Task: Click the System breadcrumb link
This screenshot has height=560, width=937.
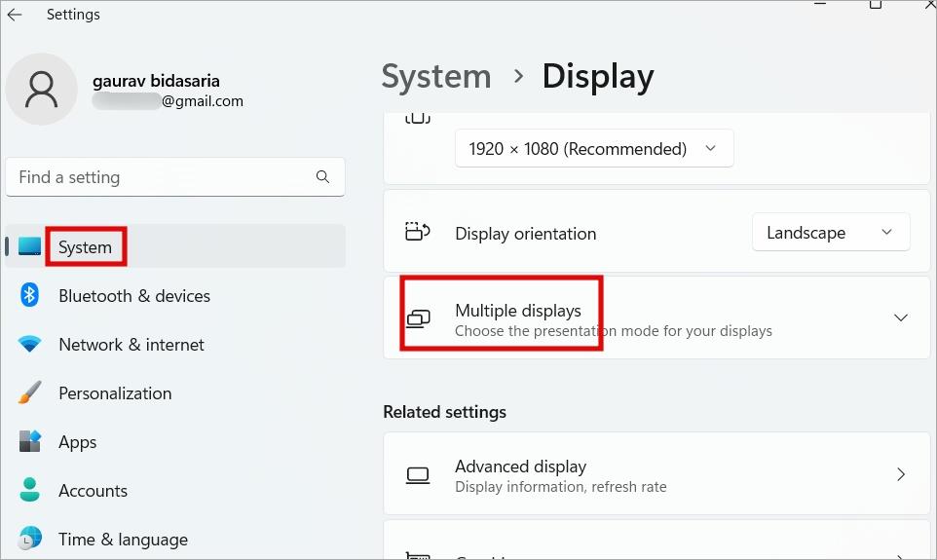Action: 436,77
